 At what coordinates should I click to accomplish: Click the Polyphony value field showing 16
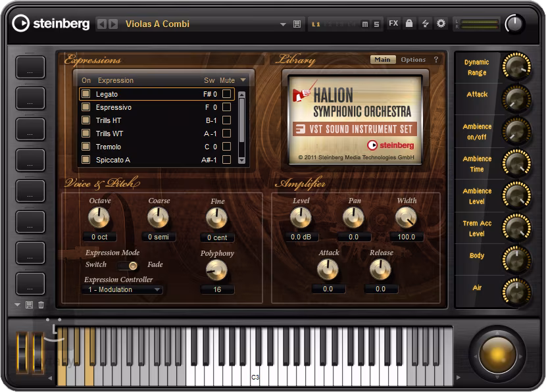click(217, 289)
